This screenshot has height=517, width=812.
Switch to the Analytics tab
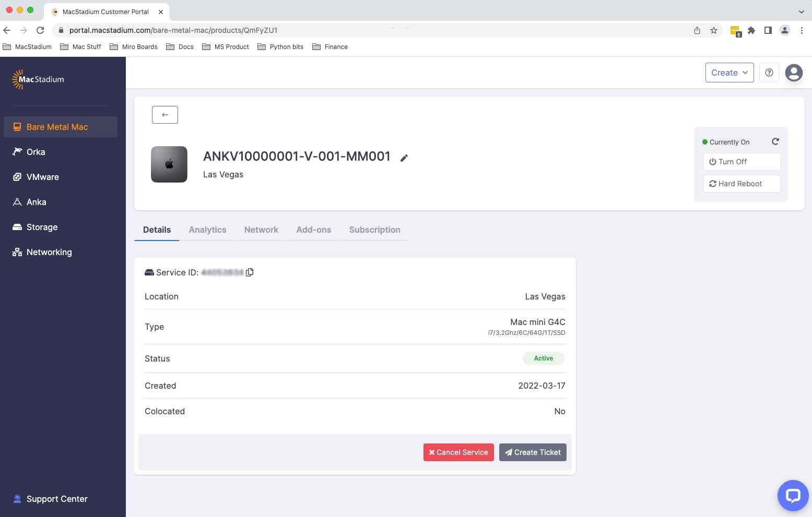tap(207, 230)
